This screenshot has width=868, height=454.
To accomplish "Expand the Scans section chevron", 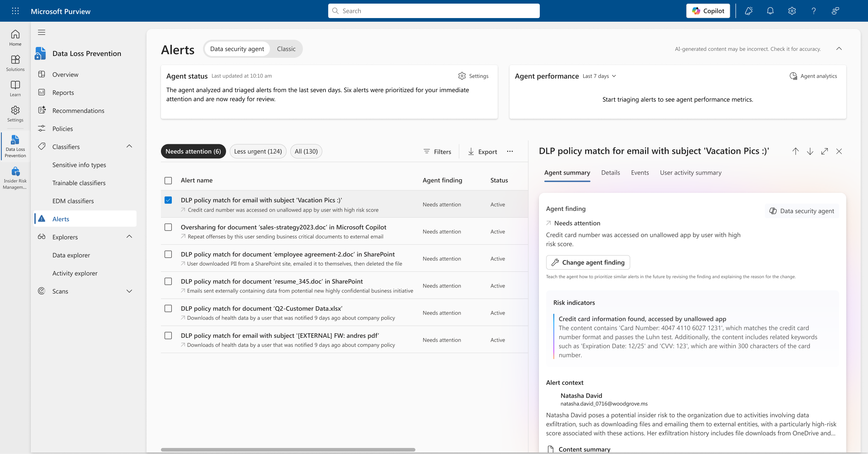I will [x=129, y=291].
